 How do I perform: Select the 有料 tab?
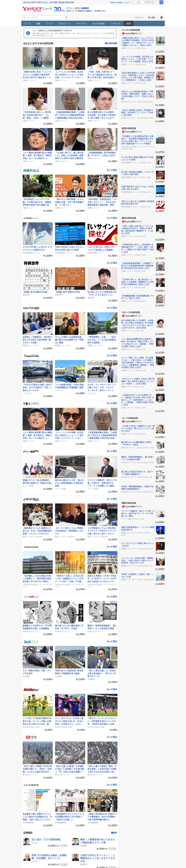pos(129,24)
